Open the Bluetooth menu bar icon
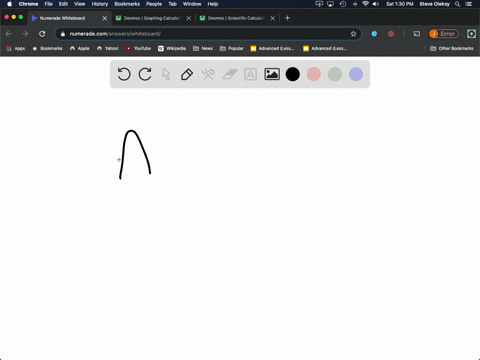 [x=355, y=4]
